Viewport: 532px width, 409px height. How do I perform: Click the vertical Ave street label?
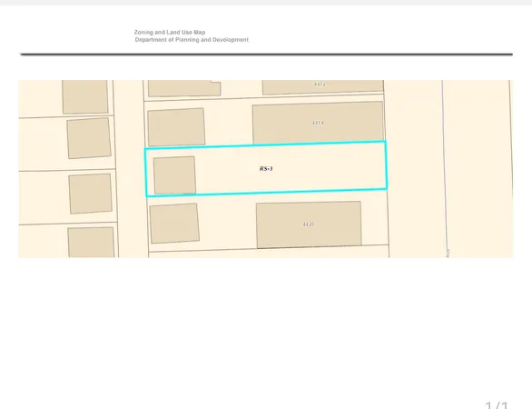[448, 253]
